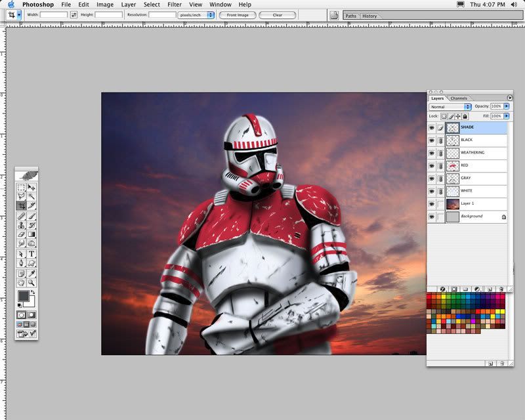Select the Polygonal Lasso tool
Screen dimensions: 525x420
tap(21, 196)
